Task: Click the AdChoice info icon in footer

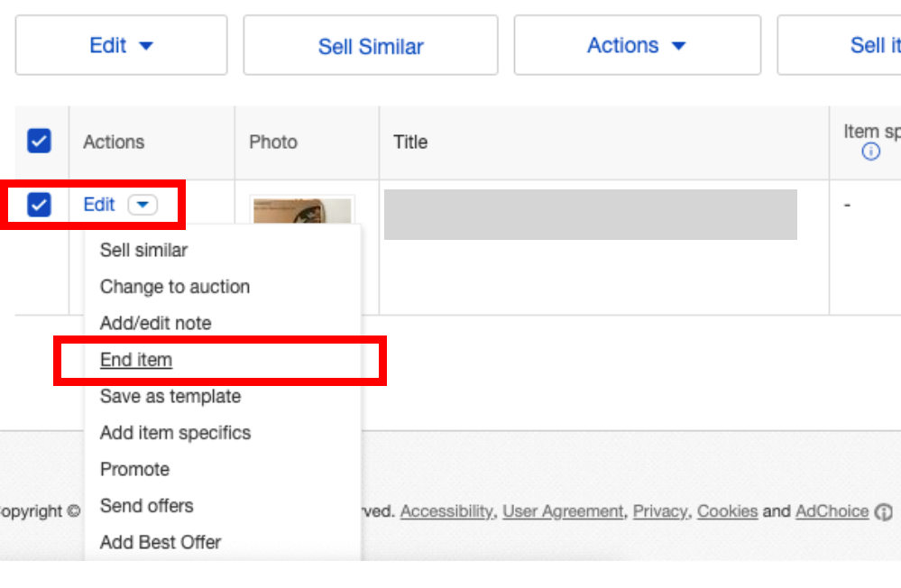Action: (884, 511)
